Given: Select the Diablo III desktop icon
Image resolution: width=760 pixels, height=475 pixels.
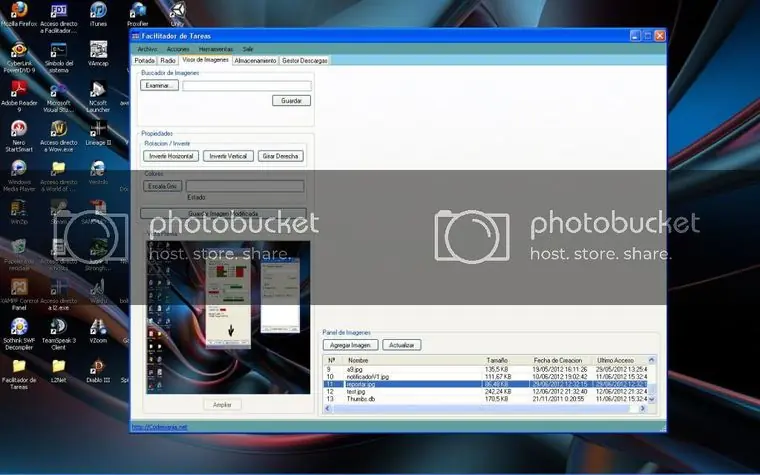Looking at the screenshot, I should pos(98,370).
